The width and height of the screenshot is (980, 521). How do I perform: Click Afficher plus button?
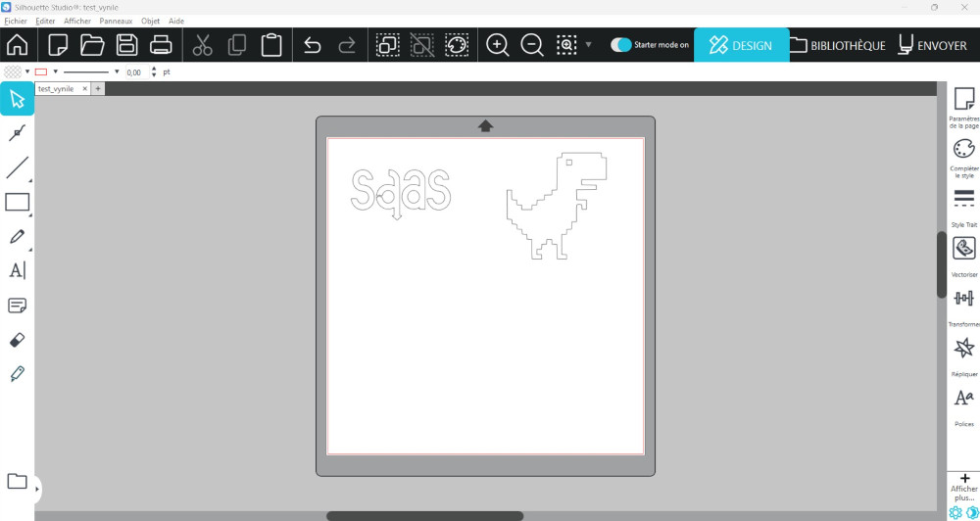[963, 488]
